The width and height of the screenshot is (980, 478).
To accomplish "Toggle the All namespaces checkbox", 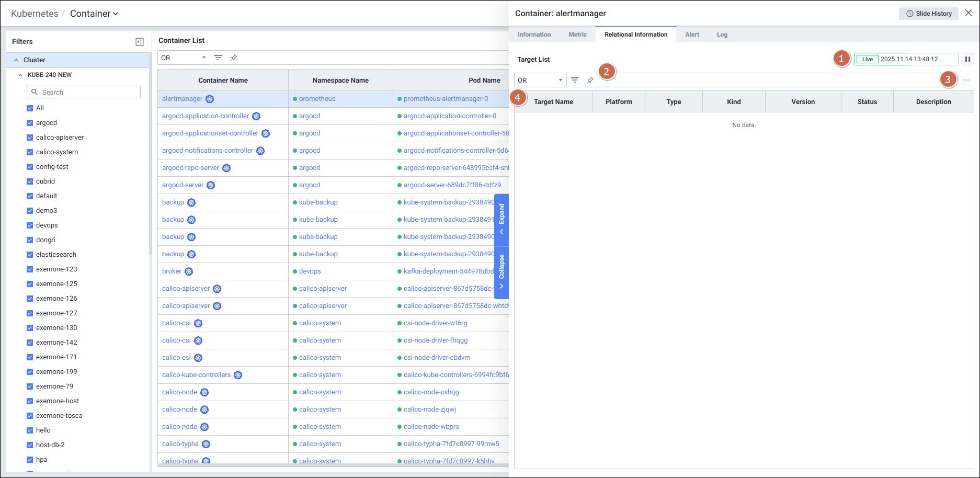I will coord(30,108).
